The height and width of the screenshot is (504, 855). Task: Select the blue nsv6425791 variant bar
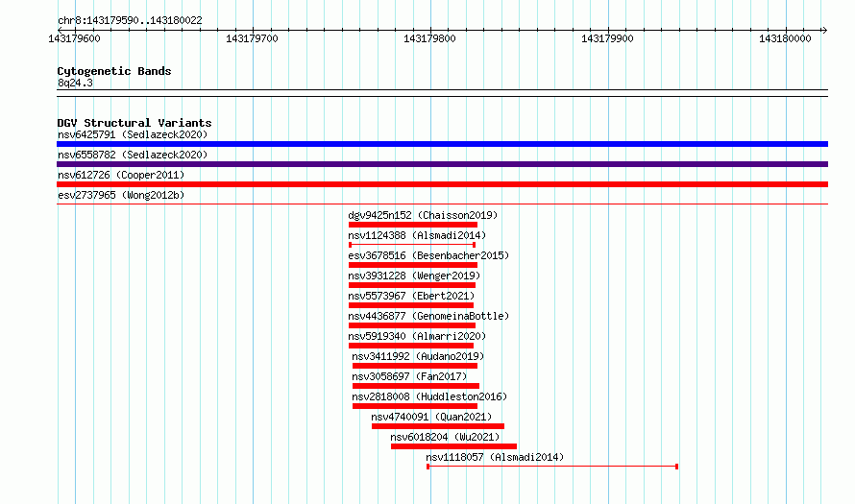pos(442,144)
